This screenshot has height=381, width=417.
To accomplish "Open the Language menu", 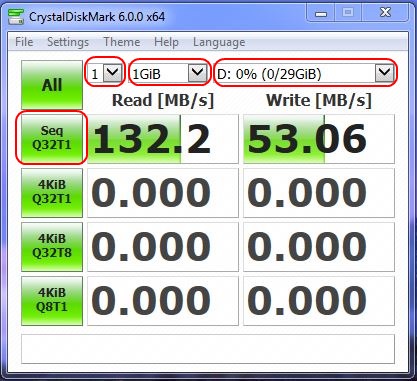I will [219, 42].
